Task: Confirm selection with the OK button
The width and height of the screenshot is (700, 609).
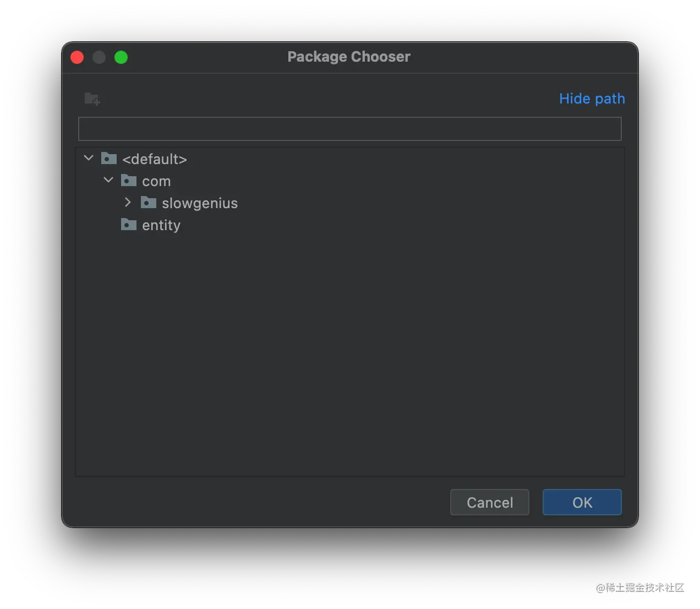Action: 582,502
